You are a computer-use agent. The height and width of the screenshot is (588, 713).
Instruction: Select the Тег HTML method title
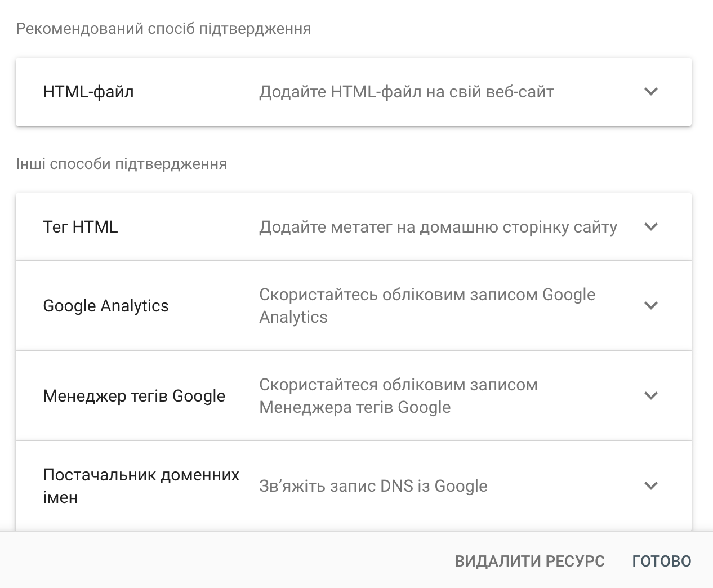click(x=81, y=227)
